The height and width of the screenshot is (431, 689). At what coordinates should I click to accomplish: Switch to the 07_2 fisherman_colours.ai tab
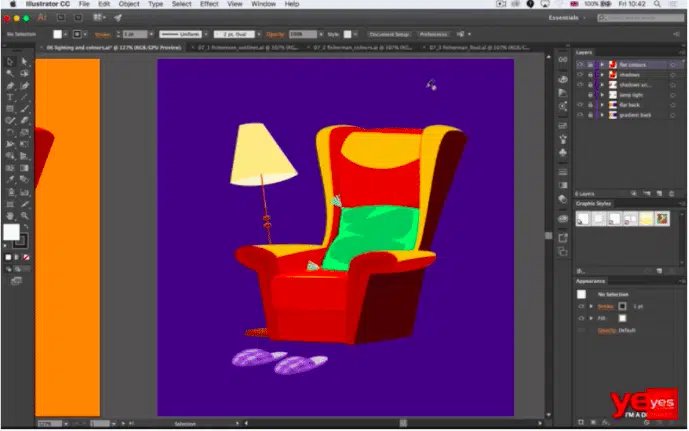tap(363, 47)
